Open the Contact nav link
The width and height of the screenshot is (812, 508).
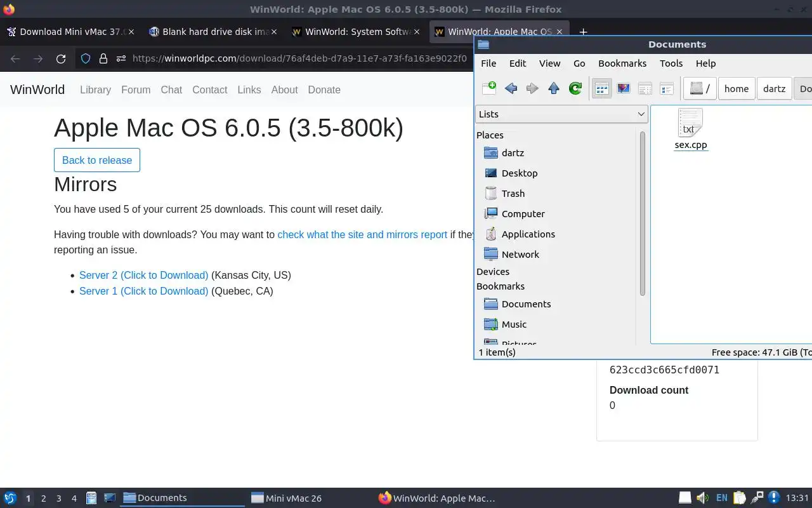[209, 90]
